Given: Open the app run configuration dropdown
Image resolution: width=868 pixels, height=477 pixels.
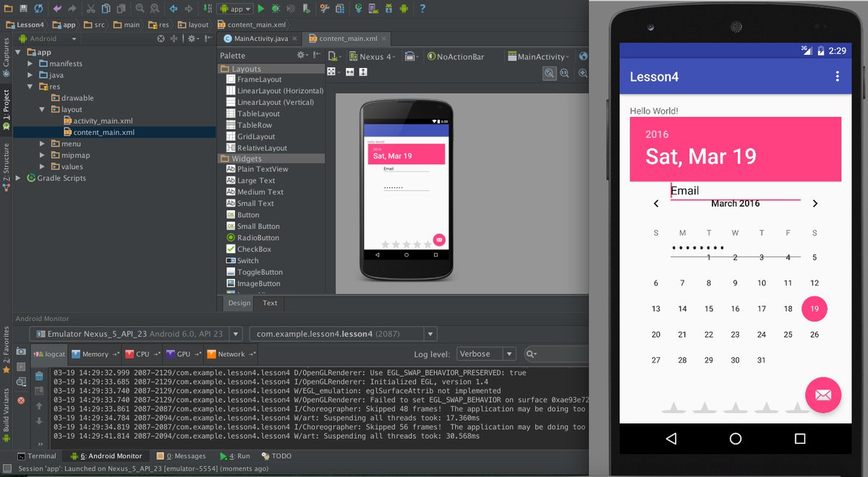Looking at the screenshot, I should coord(234,9).
